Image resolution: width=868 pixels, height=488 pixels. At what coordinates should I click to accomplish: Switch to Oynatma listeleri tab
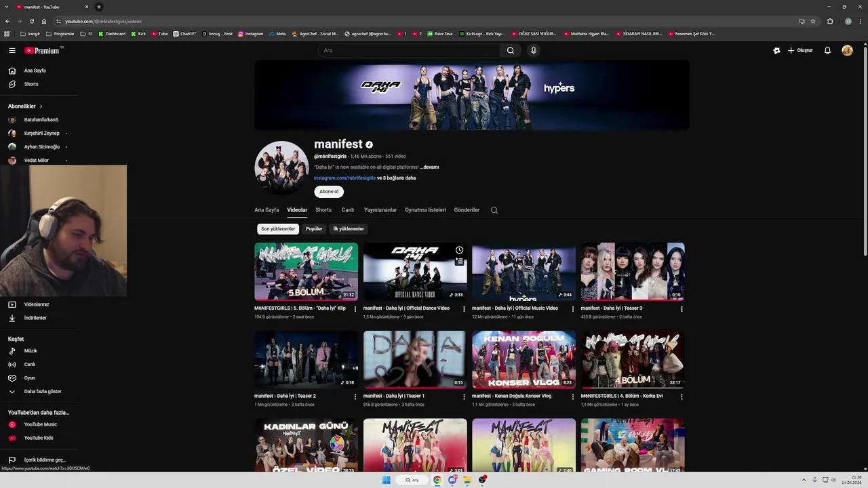tap(425, 210)
